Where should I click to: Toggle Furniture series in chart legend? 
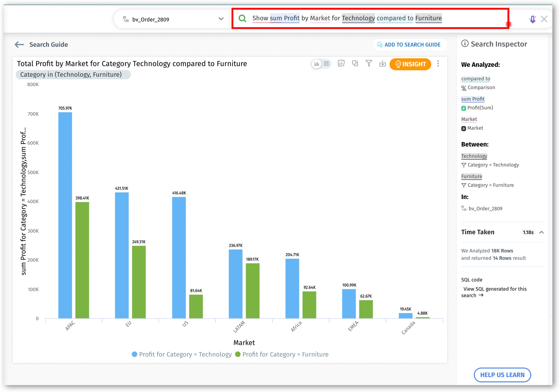(x=282, y=354)
